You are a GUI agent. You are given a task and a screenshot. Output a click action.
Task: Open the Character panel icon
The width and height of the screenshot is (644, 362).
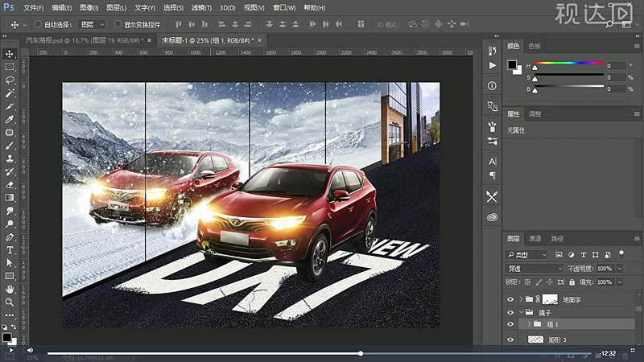[492, 162]
